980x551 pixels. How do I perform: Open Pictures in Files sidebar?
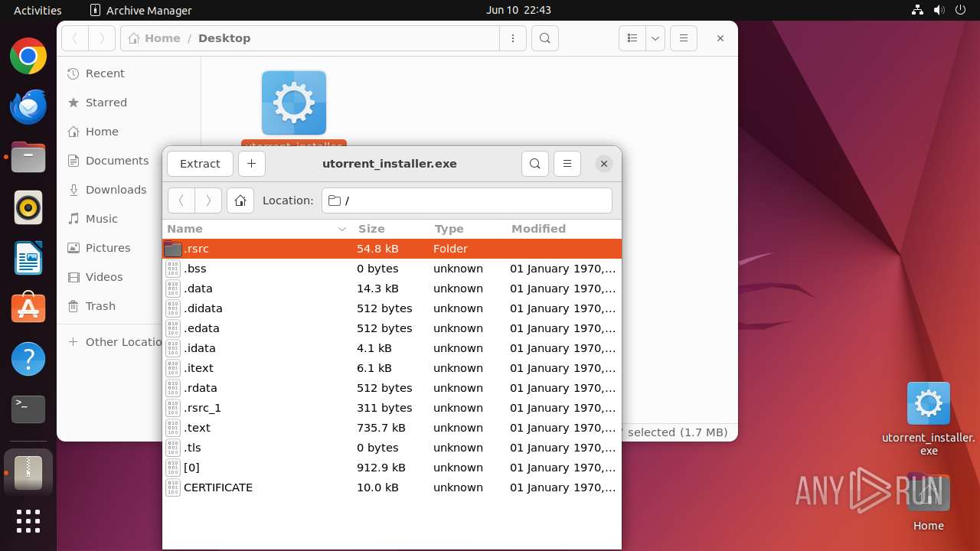tap(108, 248)
